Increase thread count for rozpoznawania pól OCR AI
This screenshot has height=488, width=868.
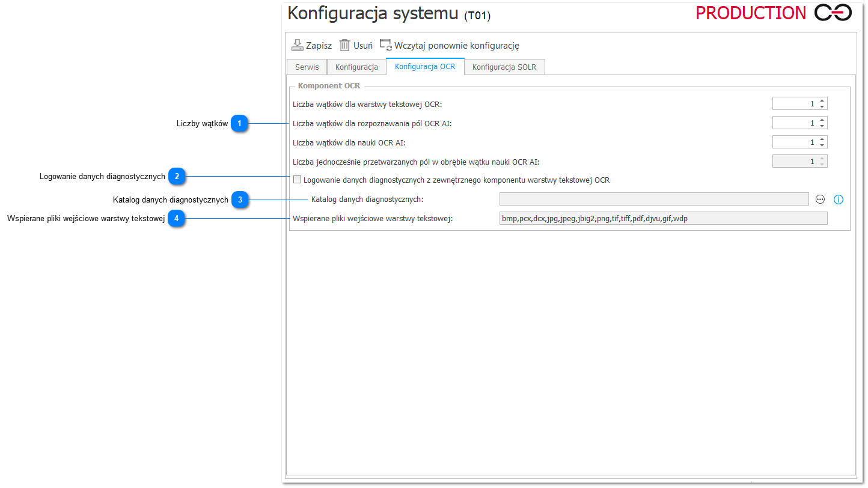tap(822, 120)
